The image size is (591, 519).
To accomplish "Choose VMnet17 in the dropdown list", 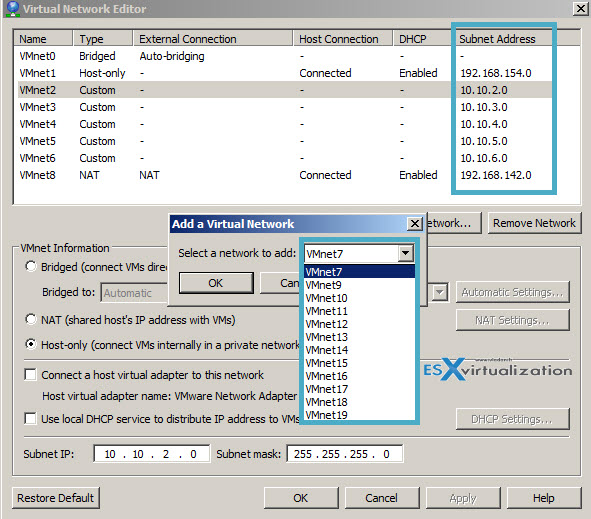I will coord(360,389).
